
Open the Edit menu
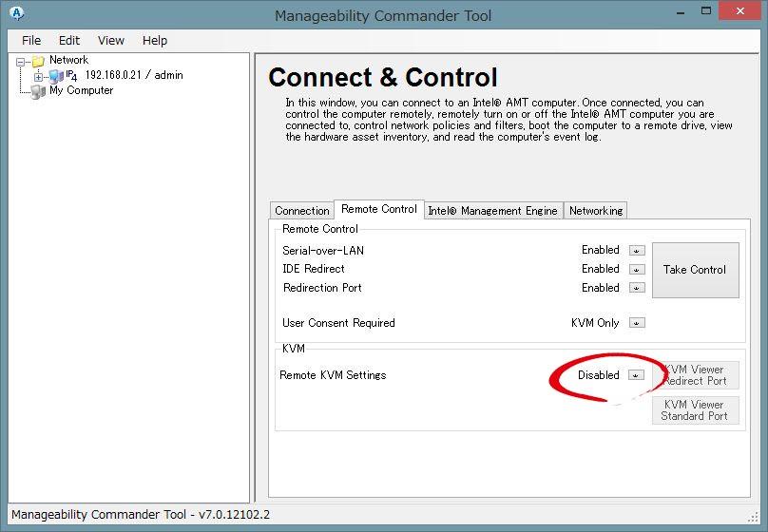click(69, 41)
